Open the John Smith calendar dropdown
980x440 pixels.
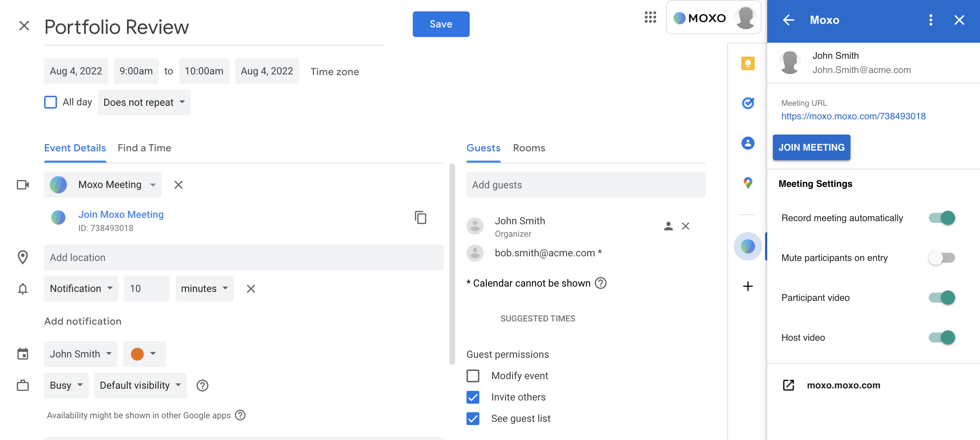pyautogui.click(x=81, y=354)
